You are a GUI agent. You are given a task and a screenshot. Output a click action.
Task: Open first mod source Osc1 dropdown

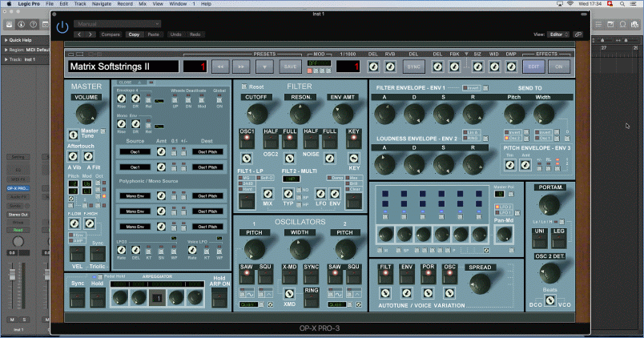(x=135, y=152)
